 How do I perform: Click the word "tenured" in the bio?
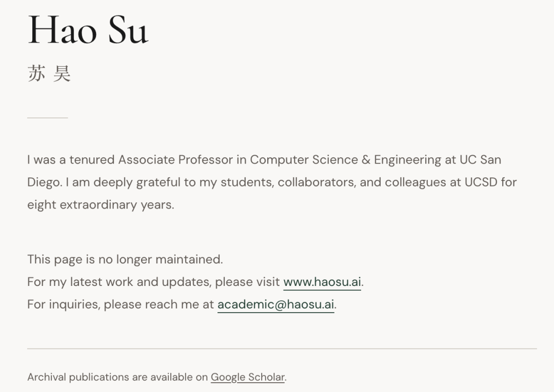(x=92, y=160)
